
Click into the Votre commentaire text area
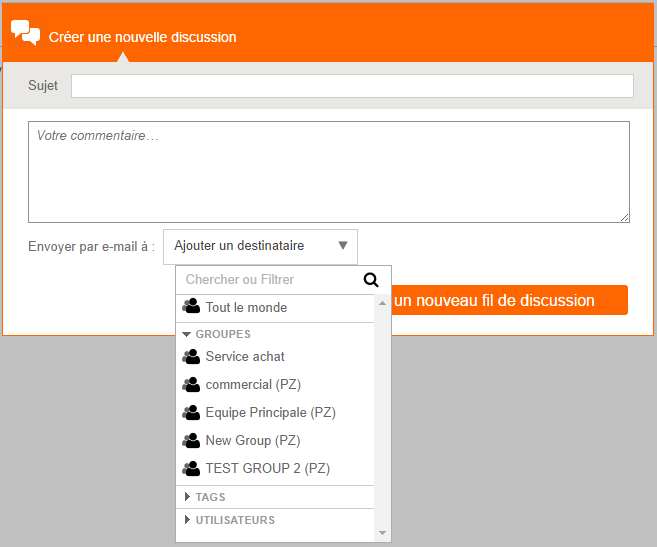(x=328, y=171)
